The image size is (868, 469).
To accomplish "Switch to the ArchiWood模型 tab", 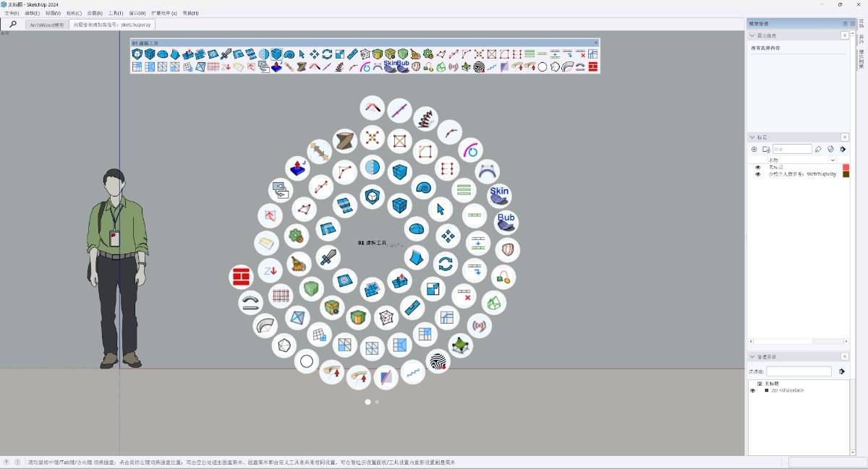I will click(x=47, y=25).
